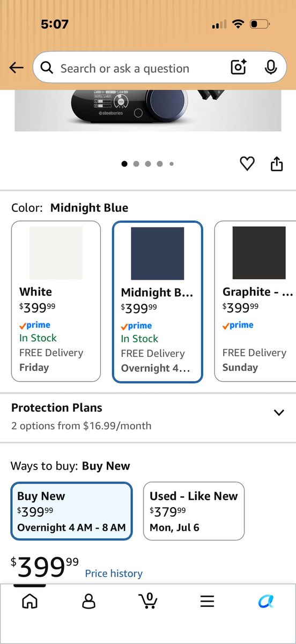This screenshot has width=296, height=644.
Task: Open camera lens search icon
Action: (238, 68)
